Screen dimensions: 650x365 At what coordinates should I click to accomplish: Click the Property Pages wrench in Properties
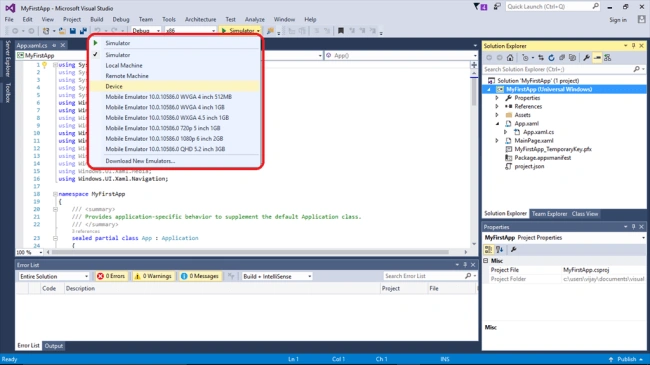(x=513, y=249)
